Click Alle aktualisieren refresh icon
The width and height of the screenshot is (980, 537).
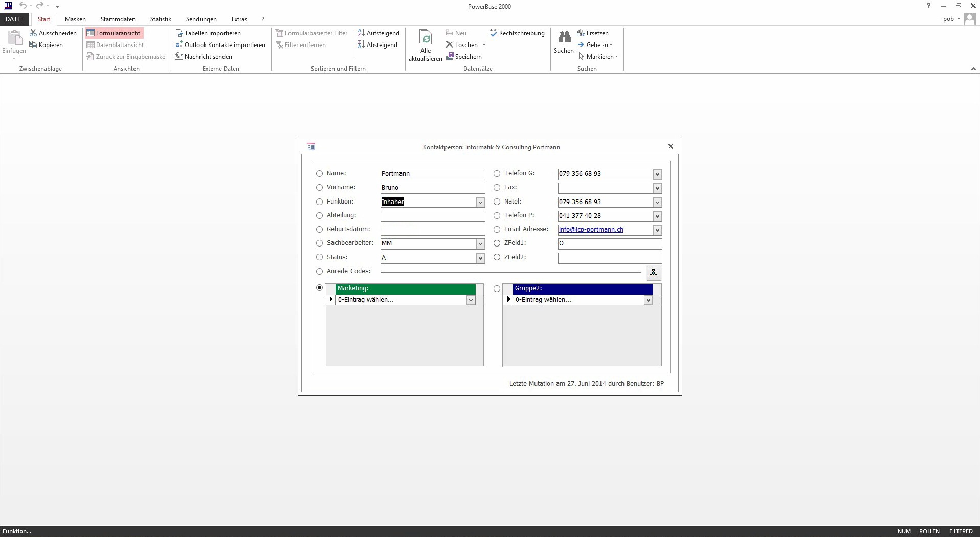[x=426, y=37]
